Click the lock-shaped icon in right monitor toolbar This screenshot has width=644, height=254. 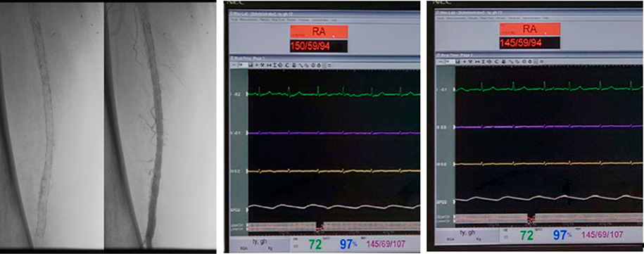coord(504,61)
